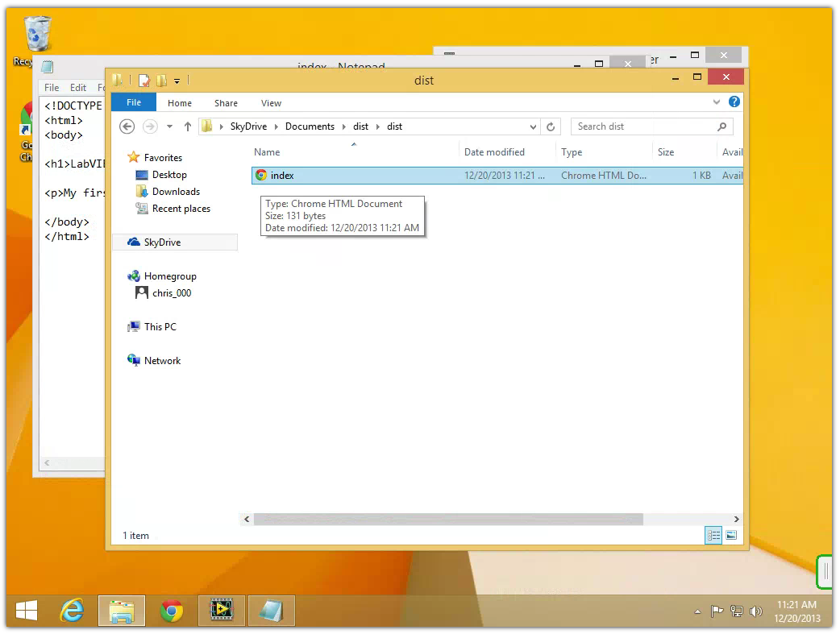Image resolution: width=840 pixels, height=634 pixels.
Task: Click Documents in the address breadcrumb
Action: coord(310,126)
